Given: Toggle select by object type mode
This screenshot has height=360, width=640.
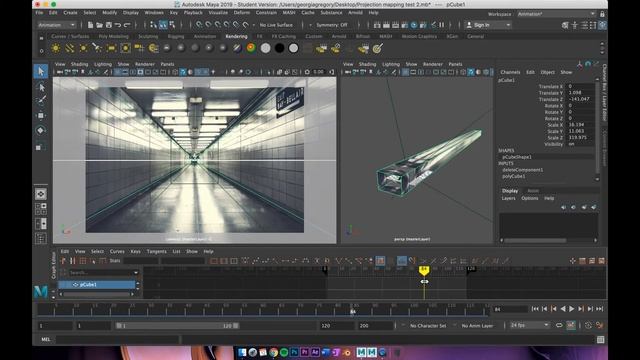Looking at the screenshot, I should click(x=163, y=25).
